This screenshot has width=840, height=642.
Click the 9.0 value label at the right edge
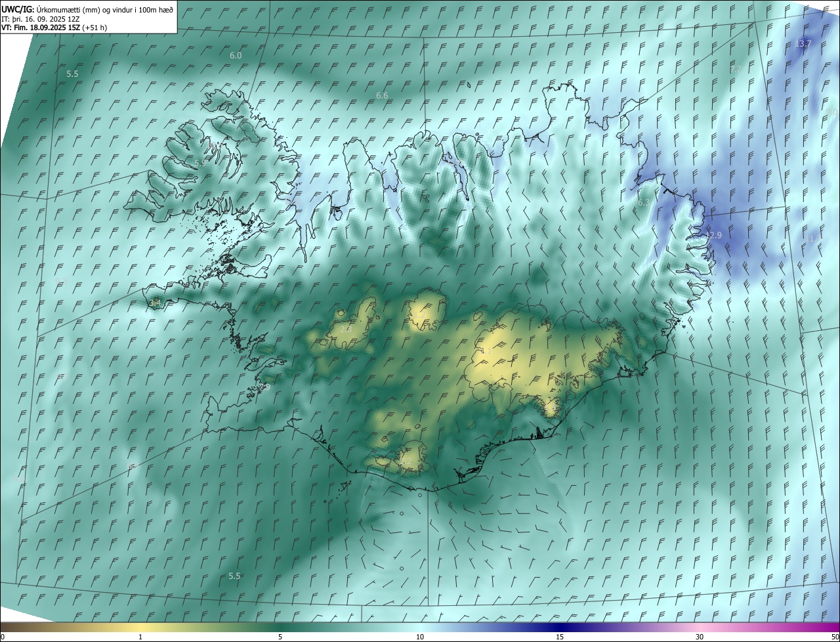click(831, 112)
